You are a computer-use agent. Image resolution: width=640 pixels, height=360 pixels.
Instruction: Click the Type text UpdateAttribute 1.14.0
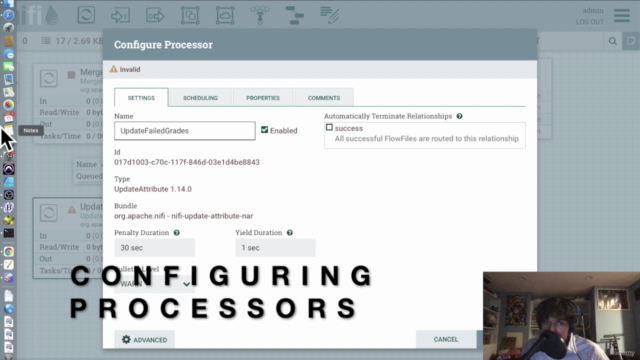(x=153, y=189)
